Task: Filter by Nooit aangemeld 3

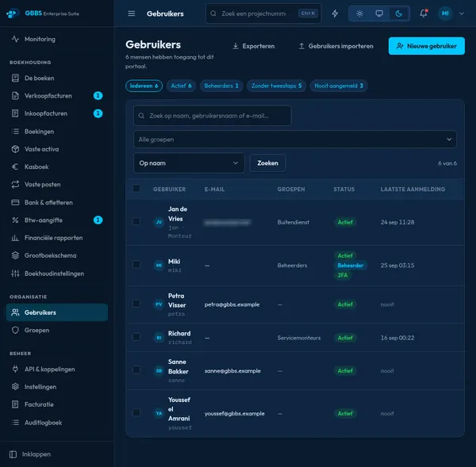Action: (x=339, y=86)
